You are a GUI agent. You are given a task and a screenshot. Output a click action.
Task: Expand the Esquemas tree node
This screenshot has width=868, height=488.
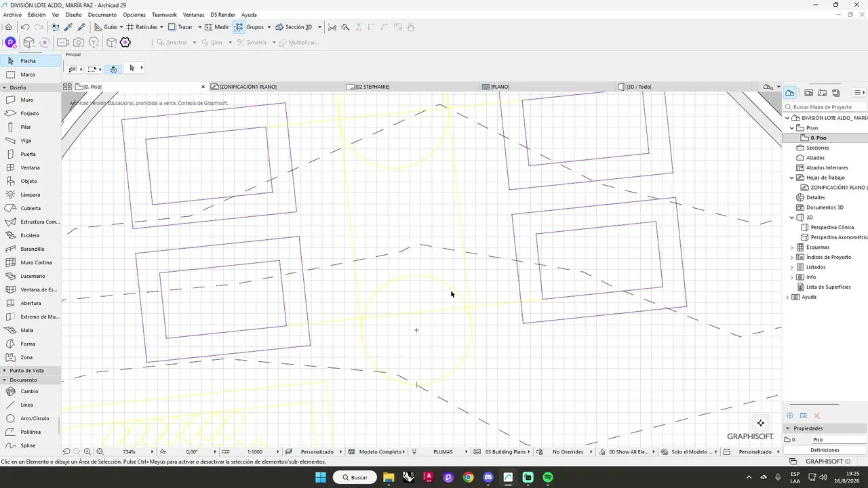[x=791, y=247]
